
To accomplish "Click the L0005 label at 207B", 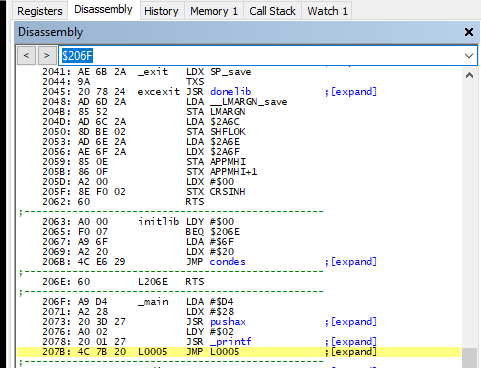I will (153, 352).
